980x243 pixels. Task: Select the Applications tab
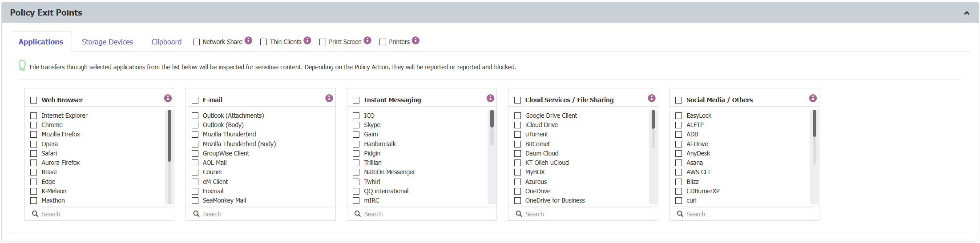(x=41, y=42)
